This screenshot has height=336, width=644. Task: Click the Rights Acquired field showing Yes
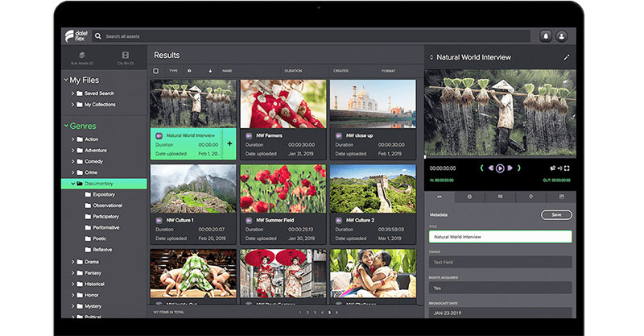[500, 288]
